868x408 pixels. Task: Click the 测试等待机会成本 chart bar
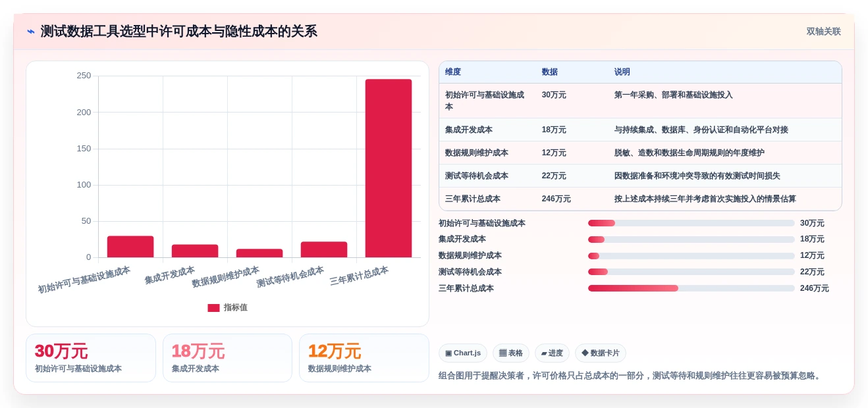pos(324,249)
